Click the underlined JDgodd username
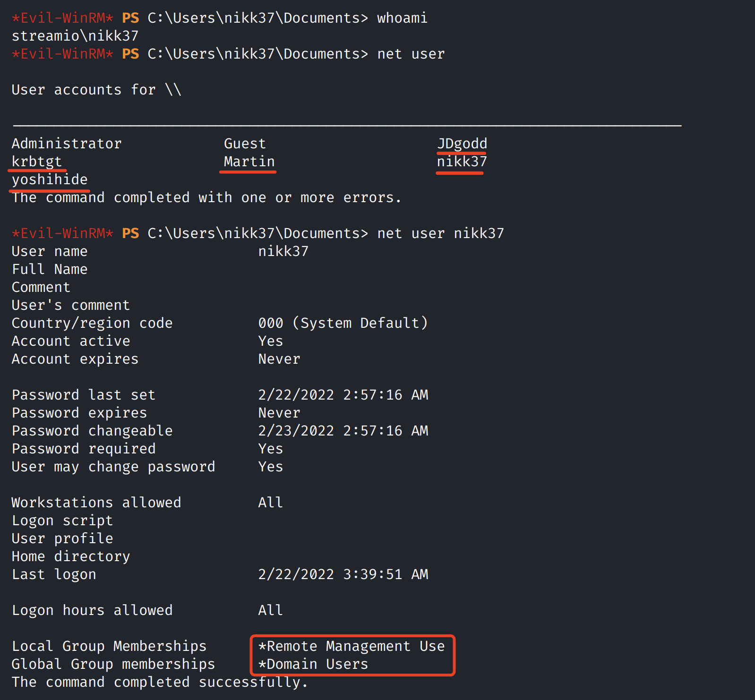Viewport: 755px width, 700px height. pos(462,144)
